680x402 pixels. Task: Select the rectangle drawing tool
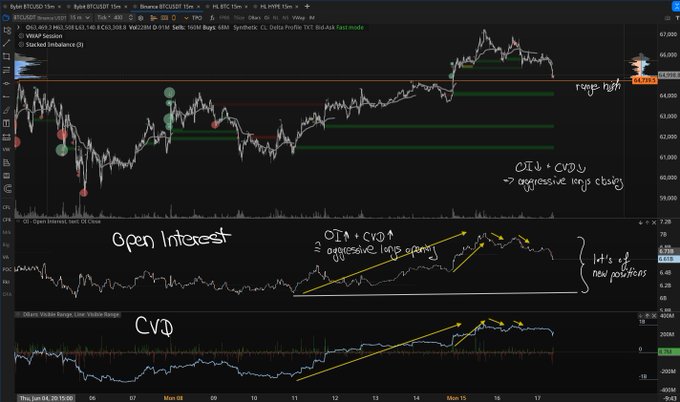tap(7, 56)
